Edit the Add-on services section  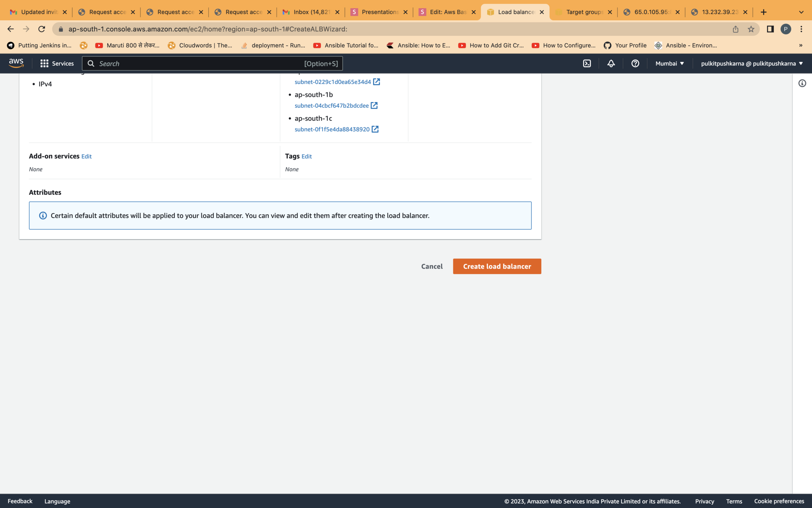[x=86, y=157]
